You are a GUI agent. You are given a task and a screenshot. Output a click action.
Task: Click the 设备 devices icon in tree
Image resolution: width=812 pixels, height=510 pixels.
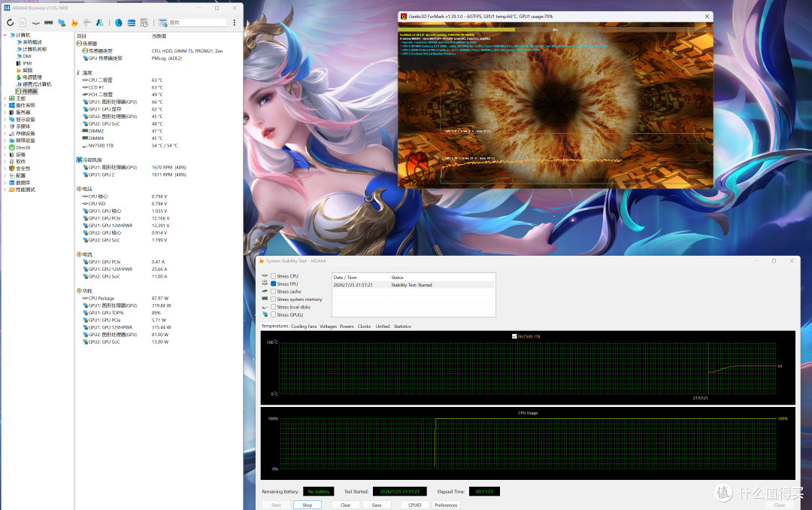tap(12, 154)
